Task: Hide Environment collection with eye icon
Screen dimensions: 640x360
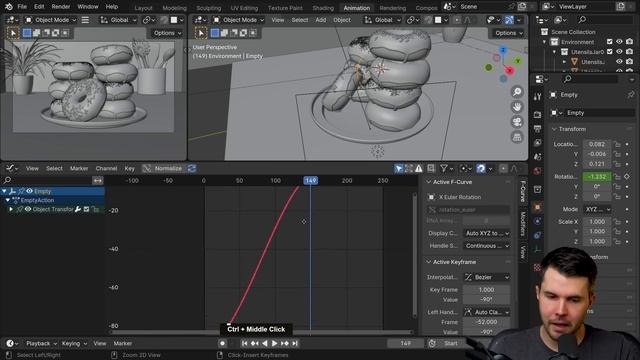Action: [619, 42]
